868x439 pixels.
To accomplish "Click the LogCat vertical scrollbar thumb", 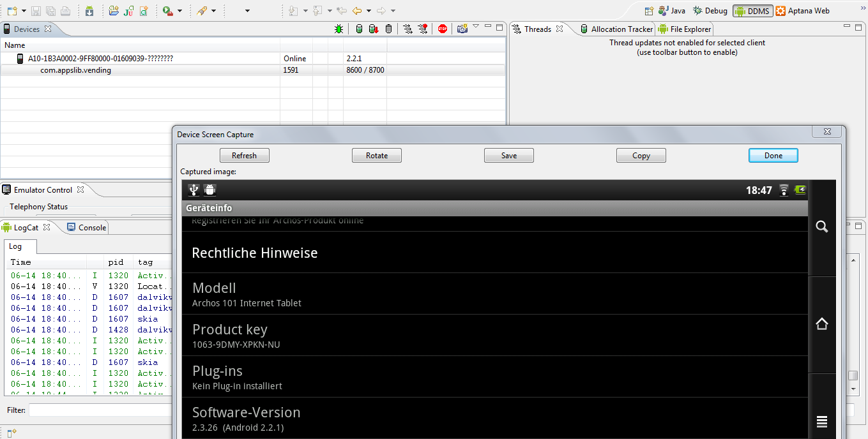I will (x=853, y=376).
